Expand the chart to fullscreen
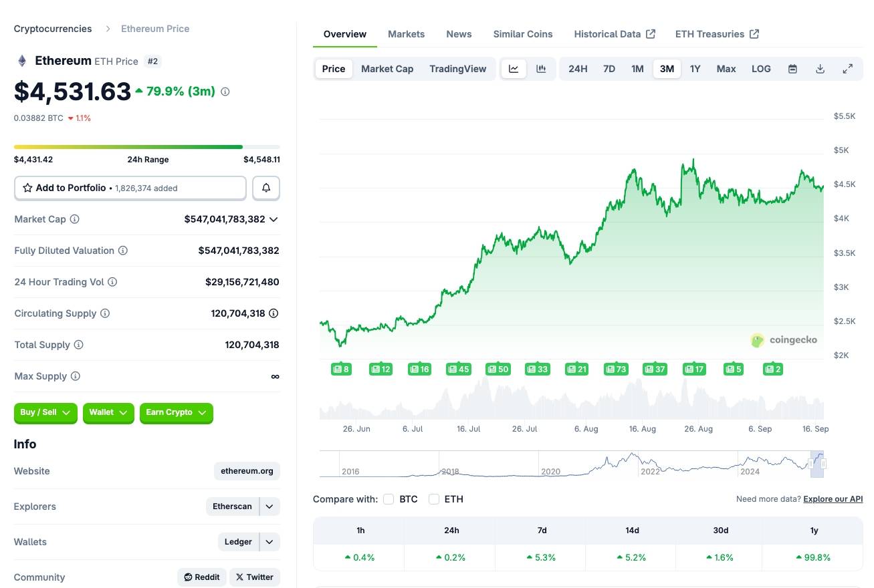874x588 pixels. [848, 69]
